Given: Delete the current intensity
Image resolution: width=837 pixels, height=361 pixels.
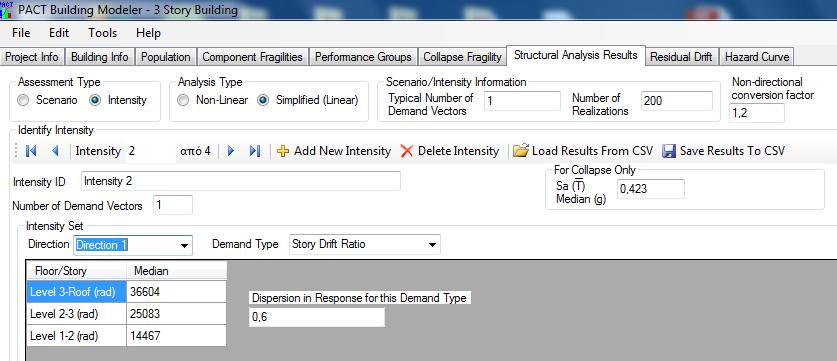Looking at the screenshot, I should [x=450, y=151].
